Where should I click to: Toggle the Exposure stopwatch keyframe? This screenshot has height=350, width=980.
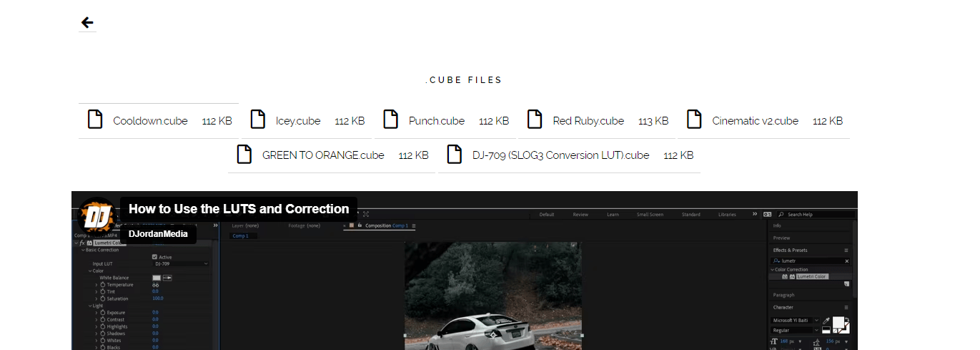(102, 313)
